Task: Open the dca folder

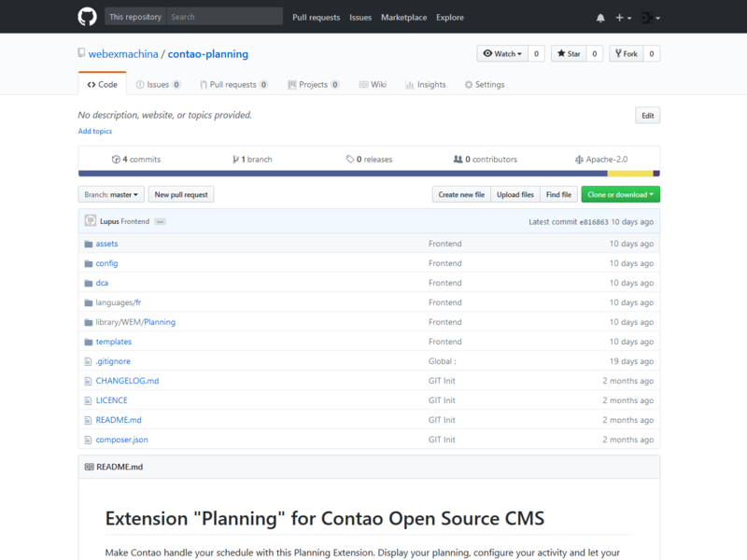Action: pyautogui.click(x=102, y=283)
